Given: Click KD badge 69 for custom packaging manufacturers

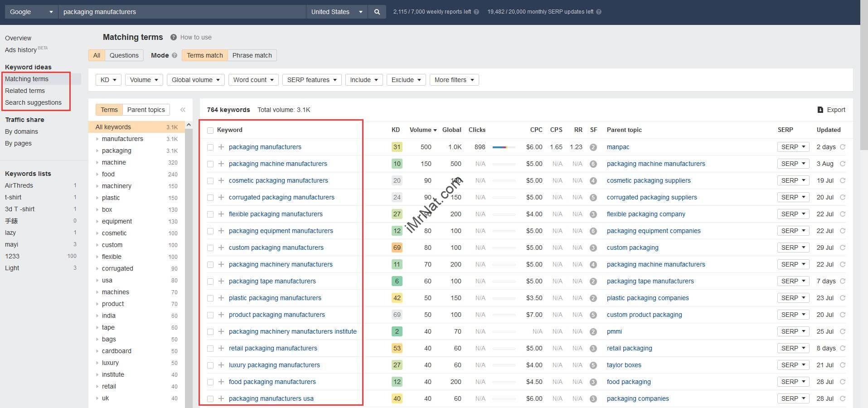Looking at the screenshot, I should pyautogui.click(x=397, y=248).
